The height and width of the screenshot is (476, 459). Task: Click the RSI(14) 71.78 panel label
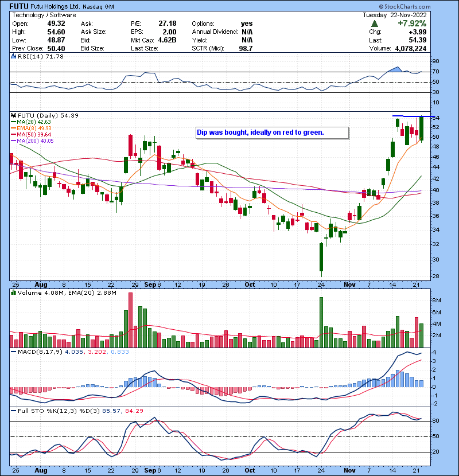(x=40, y=56)
